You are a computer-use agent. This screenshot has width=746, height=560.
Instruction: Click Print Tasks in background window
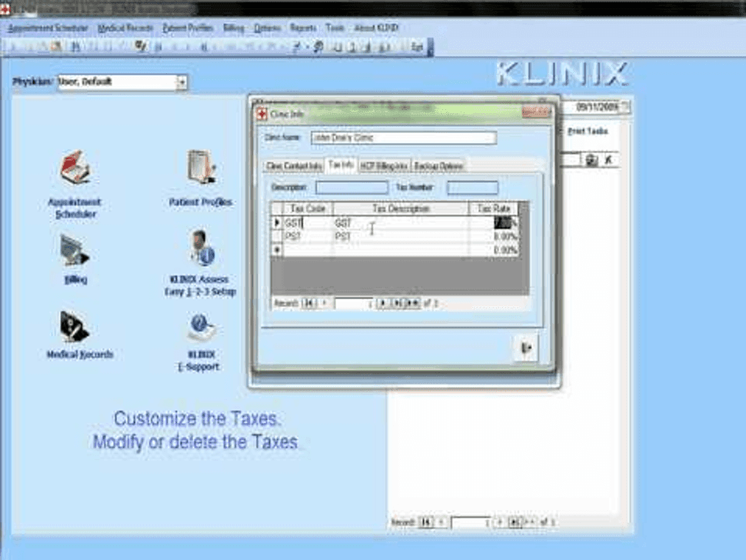click(588, 132)
